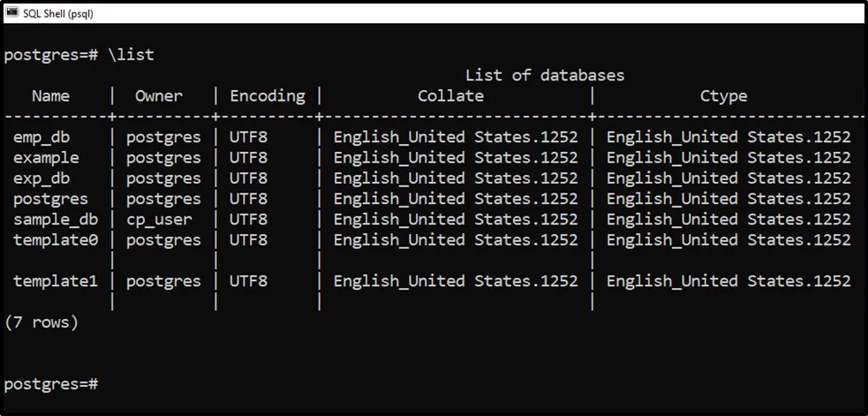Click the exp_db database name
Image resolution: width=868 pixels, height=416 pixels.
[42, 178]
